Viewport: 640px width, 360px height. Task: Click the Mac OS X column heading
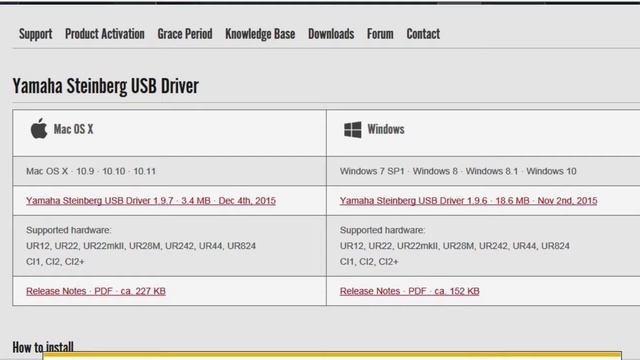click(x=73, y=129)
